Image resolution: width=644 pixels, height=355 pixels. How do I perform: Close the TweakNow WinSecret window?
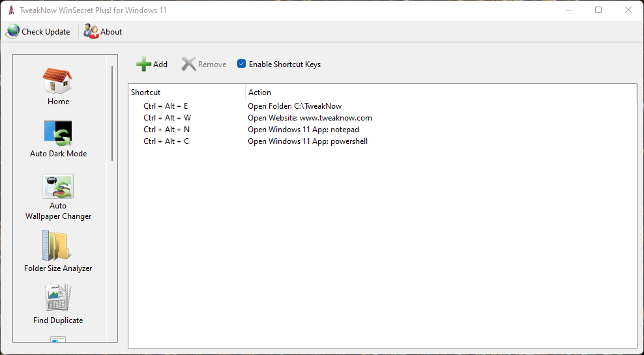628,10
